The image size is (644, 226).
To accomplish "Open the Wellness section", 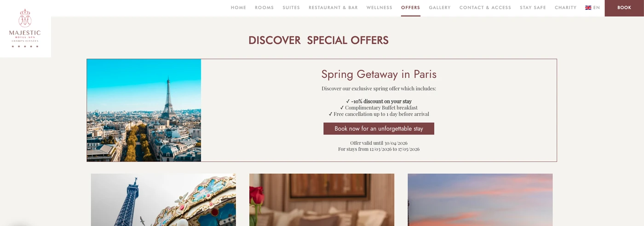I will pos(379,8).
